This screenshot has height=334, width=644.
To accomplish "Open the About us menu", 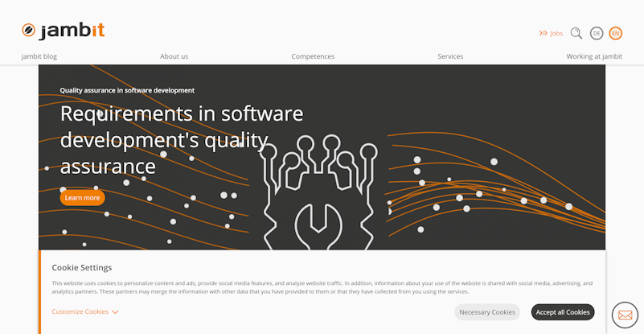I will coord(174,56).
